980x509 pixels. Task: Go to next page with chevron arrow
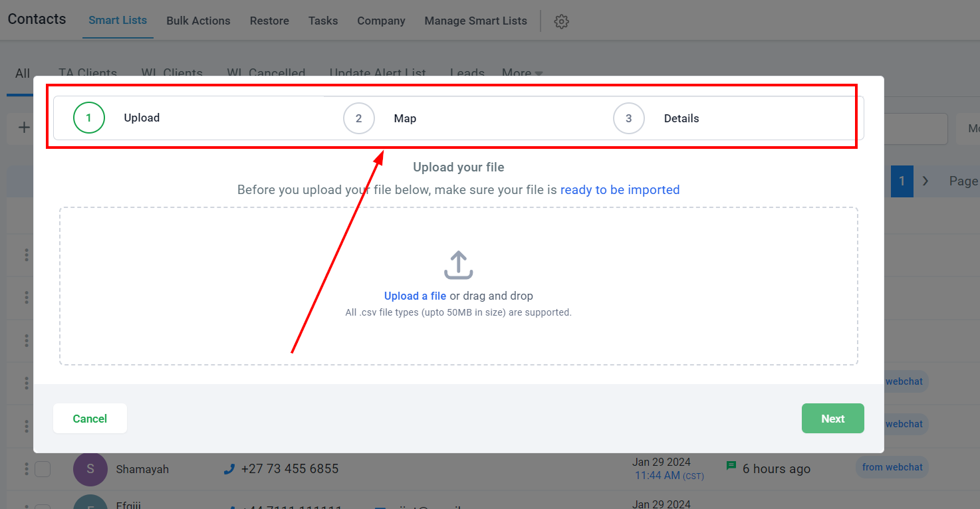pyautogui.click(x=925, y=181)
